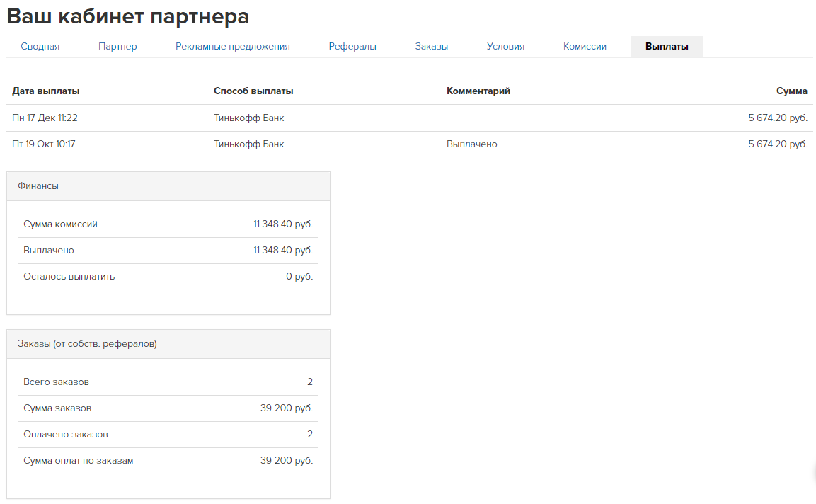Click the Всего заказов value 2
This screenshot has height=504, width=816.
310,382
